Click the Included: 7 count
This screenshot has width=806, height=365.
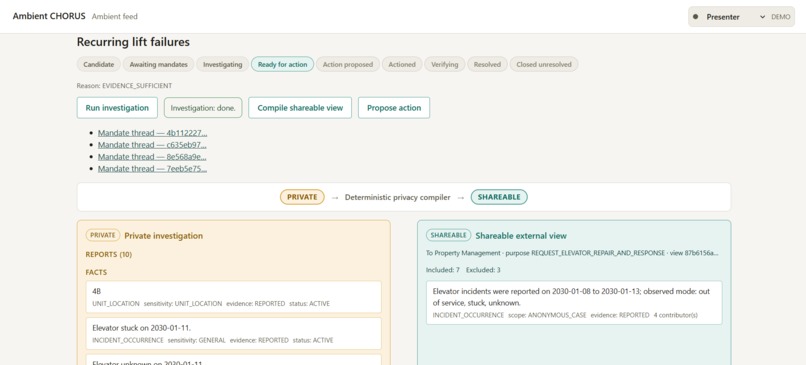point(443,270)
